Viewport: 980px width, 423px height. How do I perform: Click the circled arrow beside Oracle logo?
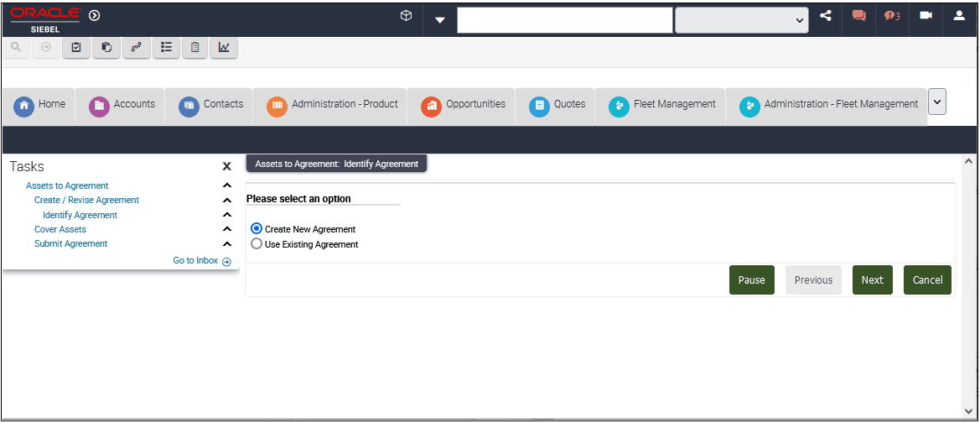pos(95,15)
